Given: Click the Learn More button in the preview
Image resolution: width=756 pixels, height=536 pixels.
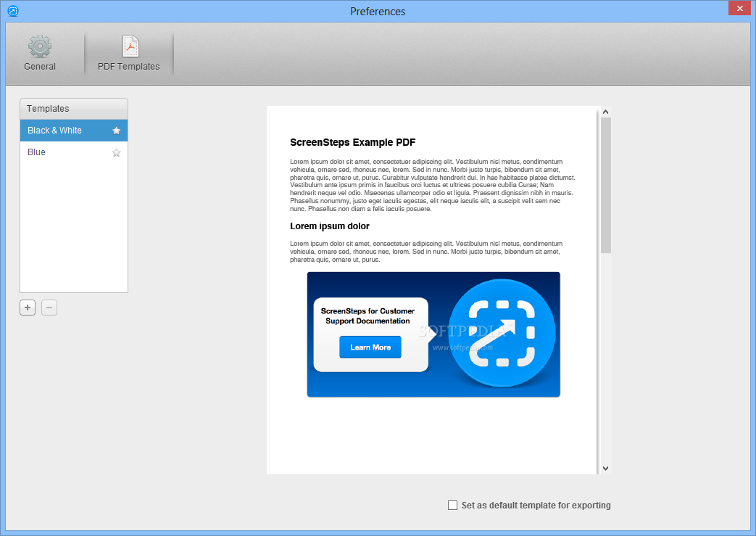Looking at the screenshot, I should 370,347.
